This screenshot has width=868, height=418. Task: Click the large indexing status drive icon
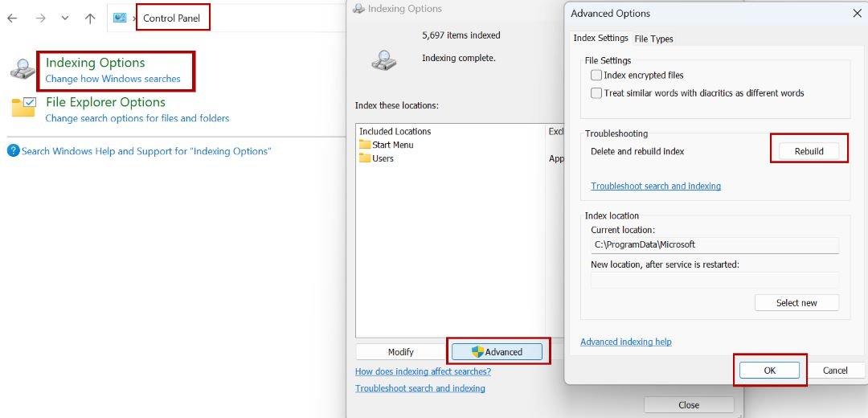coord(383,59)
